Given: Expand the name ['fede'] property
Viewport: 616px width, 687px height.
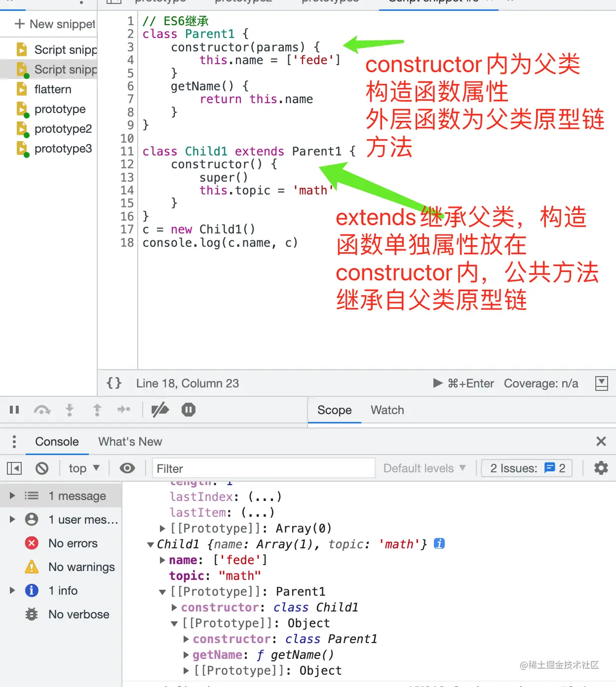Looking at the screenshot, I should click(162, 560).
